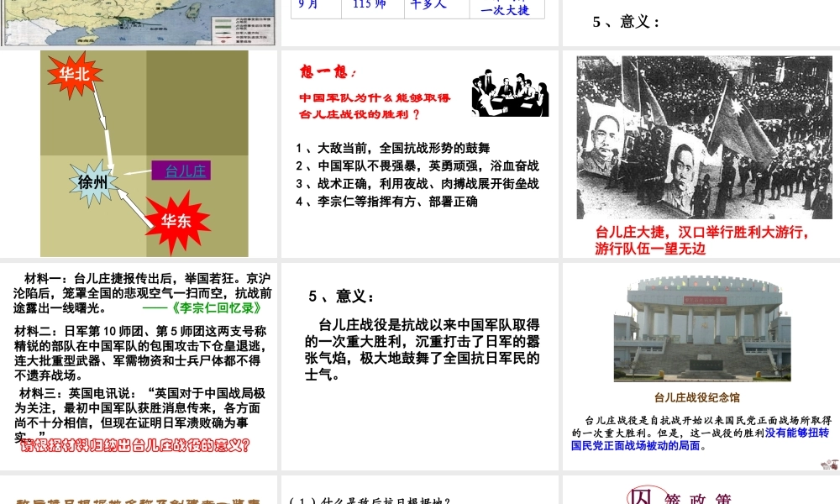Select the 想一想 heading text
Viewport: 840px width, 504px height.
click(x=328, y=71)
